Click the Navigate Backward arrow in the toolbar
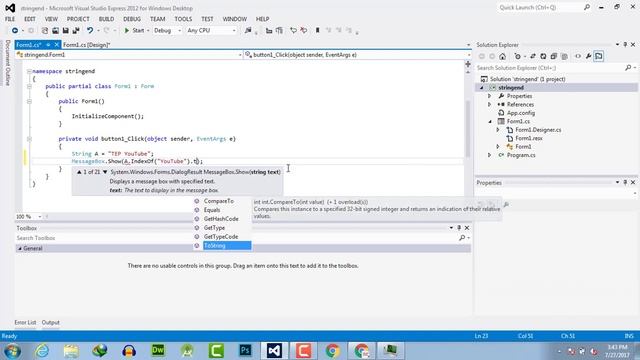The height and width of the screenshot is (360, 640). coord(15,31)
